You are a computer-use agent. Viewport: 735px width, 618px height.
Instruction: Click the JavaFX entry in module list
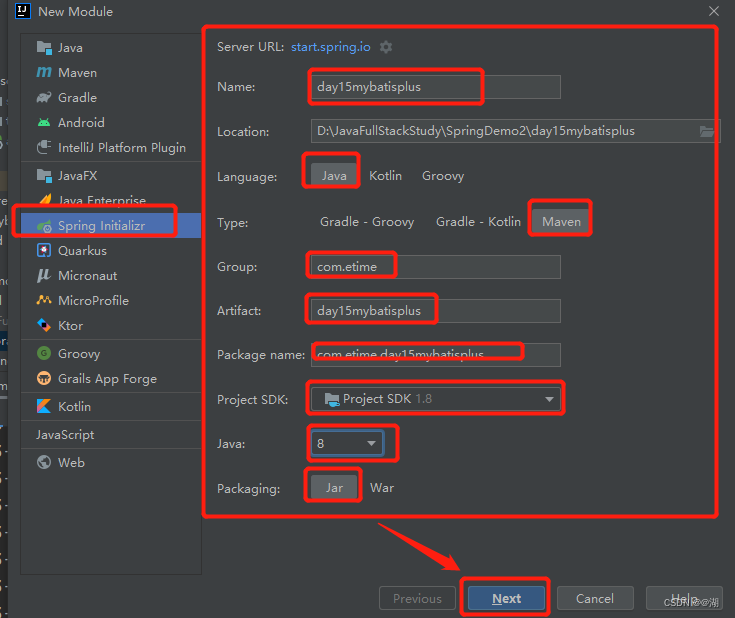click(x=111, y=176)
